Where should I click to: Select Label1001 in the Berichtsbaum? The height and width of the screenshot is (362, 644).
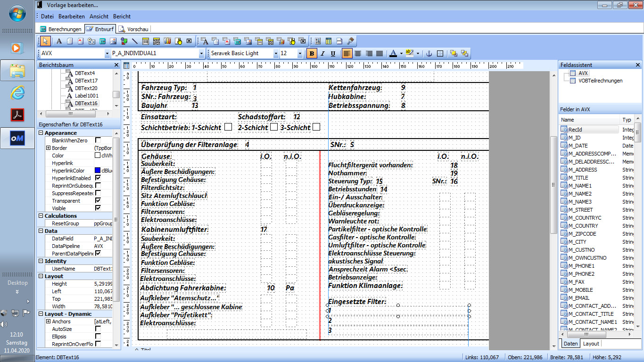coord(87,96)
